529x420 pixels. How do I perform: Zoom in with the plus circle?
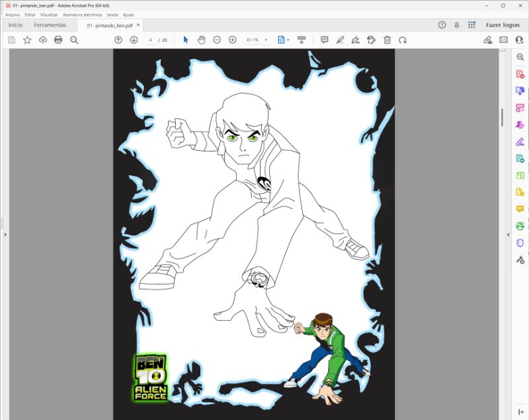click(233, 40)
